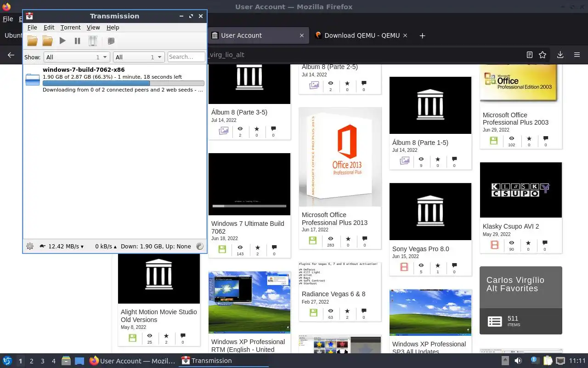The height and width of the screenshot is (368, 588).
Task: Click the blue folder icon of the torrent
Action: coord(33,80)
